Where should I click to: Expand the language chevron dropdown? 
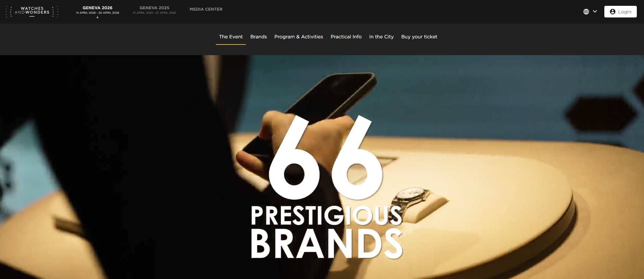click(x=595, y=12)
